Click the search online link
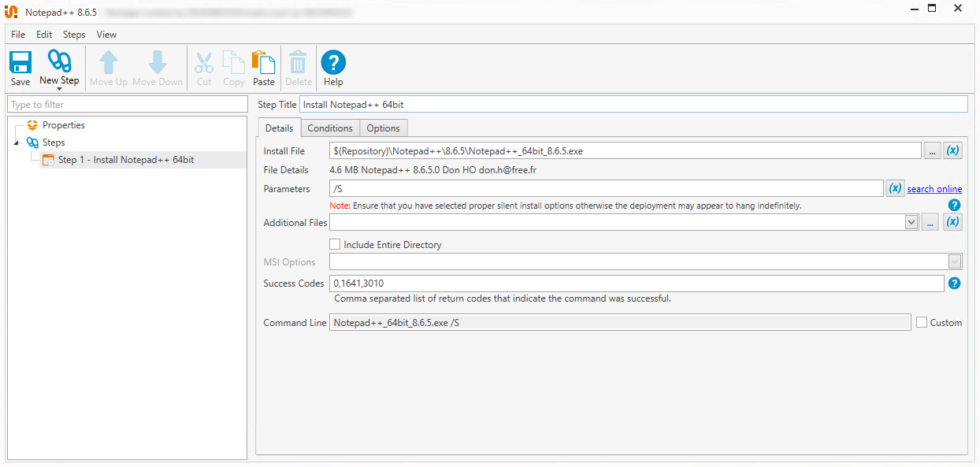 tap(934, 189)
